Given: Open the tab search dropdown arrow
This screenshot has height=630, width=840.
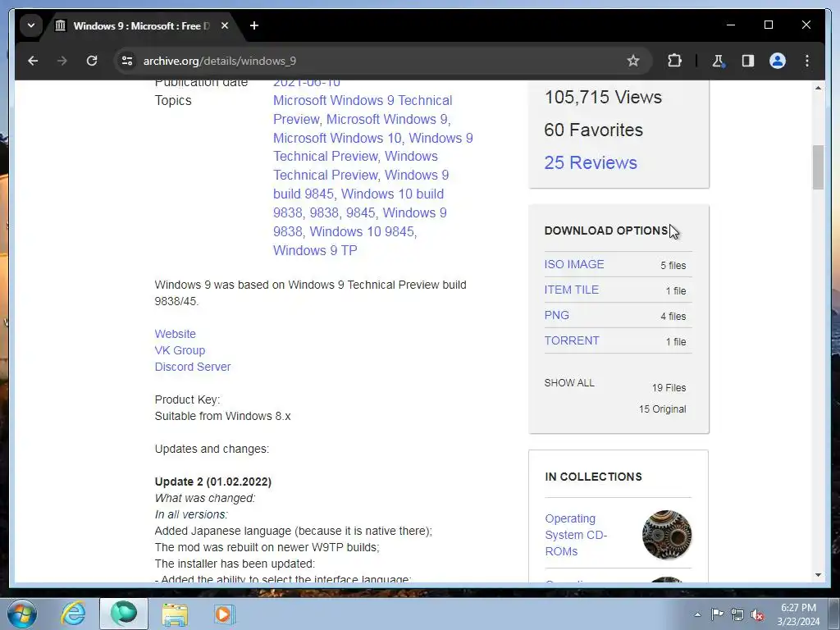Looking at the screenshot, I should pos(31,25).
